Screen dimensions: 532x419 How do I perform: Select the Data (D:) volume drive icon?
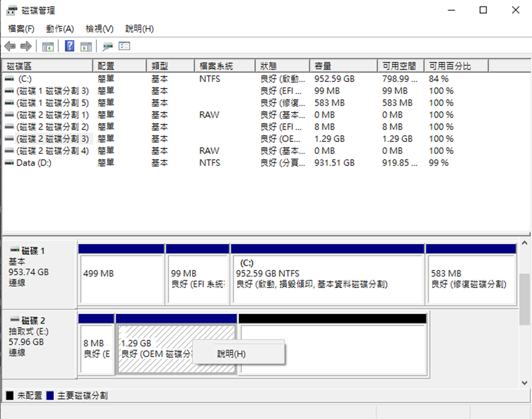pos(9,163)
